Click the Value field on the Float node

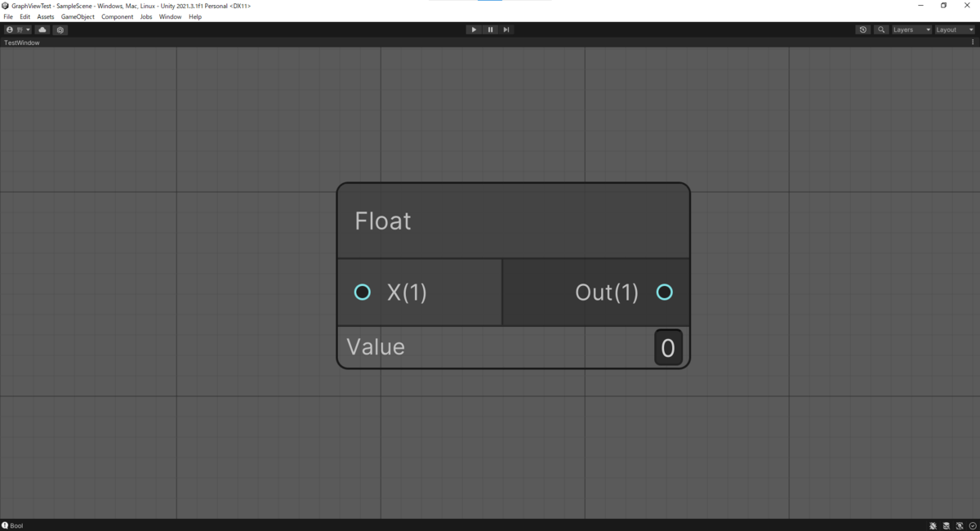pyautogui.click(x=668, y=346)
